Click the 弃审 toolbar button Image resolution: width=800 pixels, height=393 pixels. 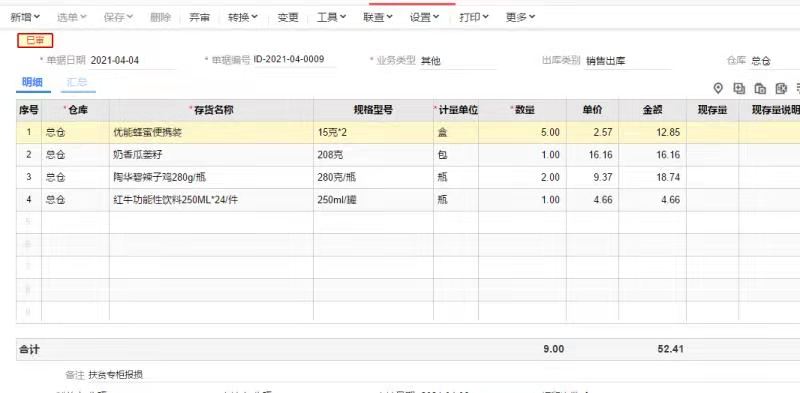pyautogui.click(x=199, y=17)
